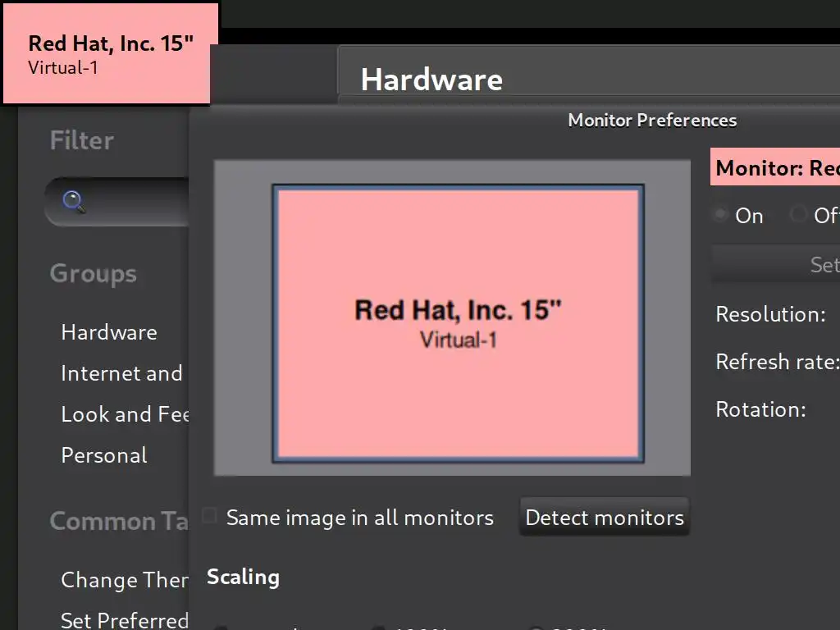Click the Refresh rate: label
The height and width of the screenshot is (630, 840).
click(778, 362)
